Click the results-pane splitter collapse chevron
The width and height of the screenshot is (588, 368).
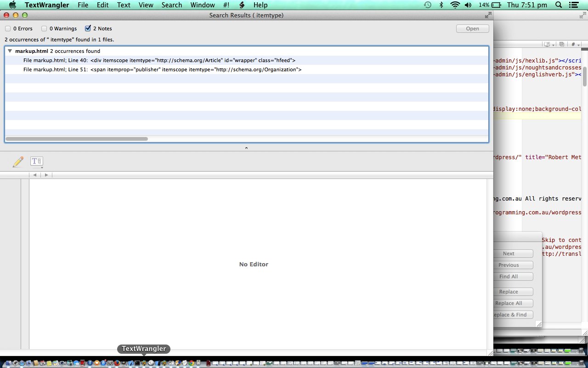(x=246, y=148)
